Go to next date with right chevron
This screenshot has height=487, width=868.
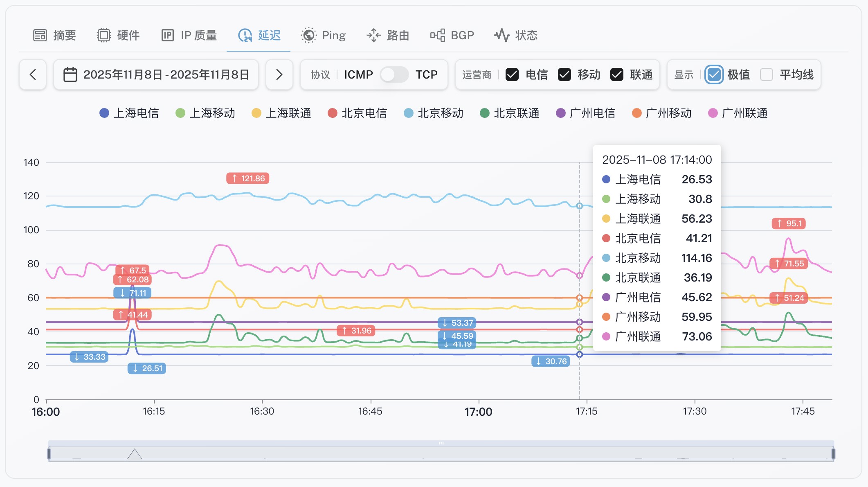pyautogui.click(x=279, y=75)
